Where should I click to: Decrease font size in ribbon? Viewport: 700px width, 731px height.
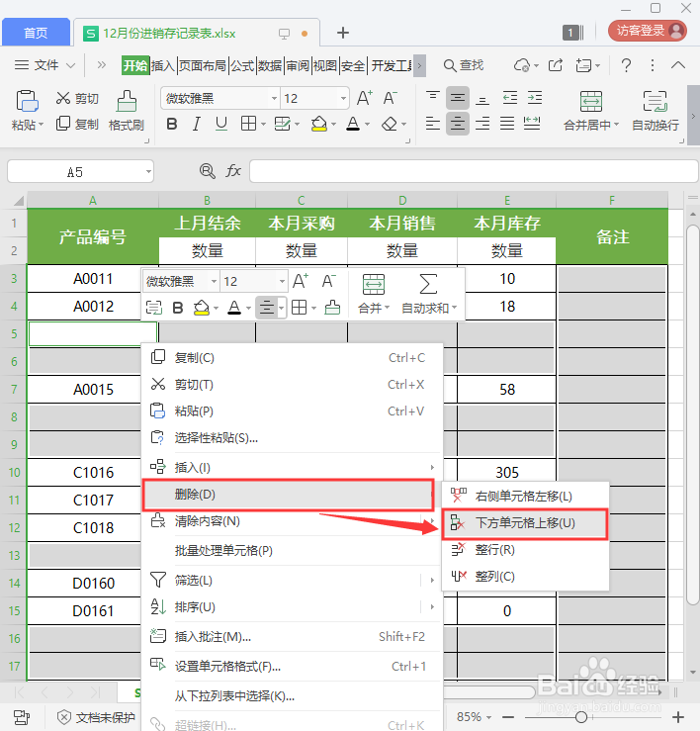pos(391,98)
